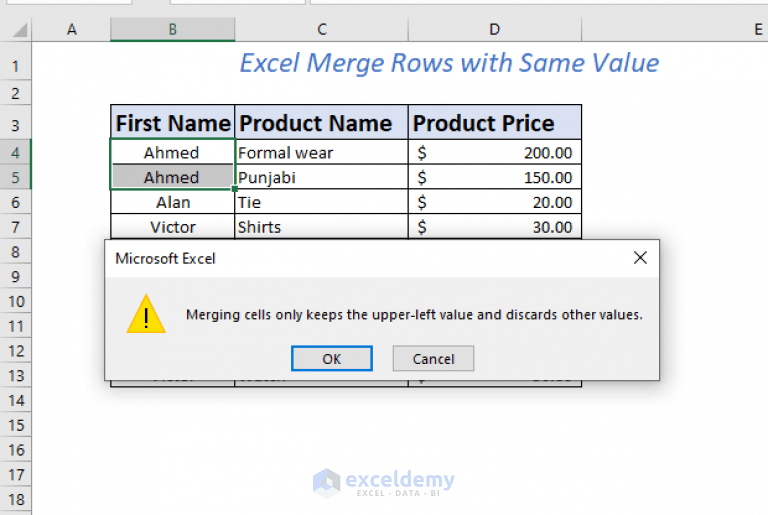
Task: Select row 10 header
Action: coord(16,301)
